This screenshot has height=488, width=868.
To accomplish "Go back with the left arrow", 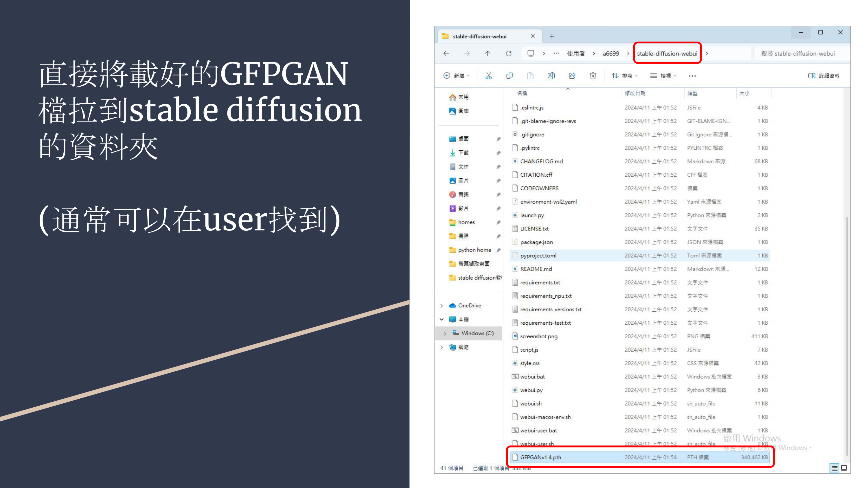I will [x=446, y=53].
